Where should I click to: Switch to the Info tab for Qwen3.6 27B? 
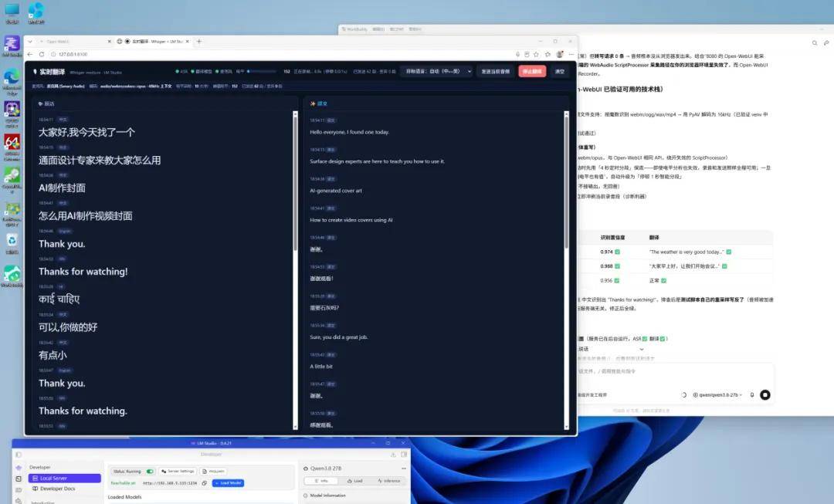[321, 481]
